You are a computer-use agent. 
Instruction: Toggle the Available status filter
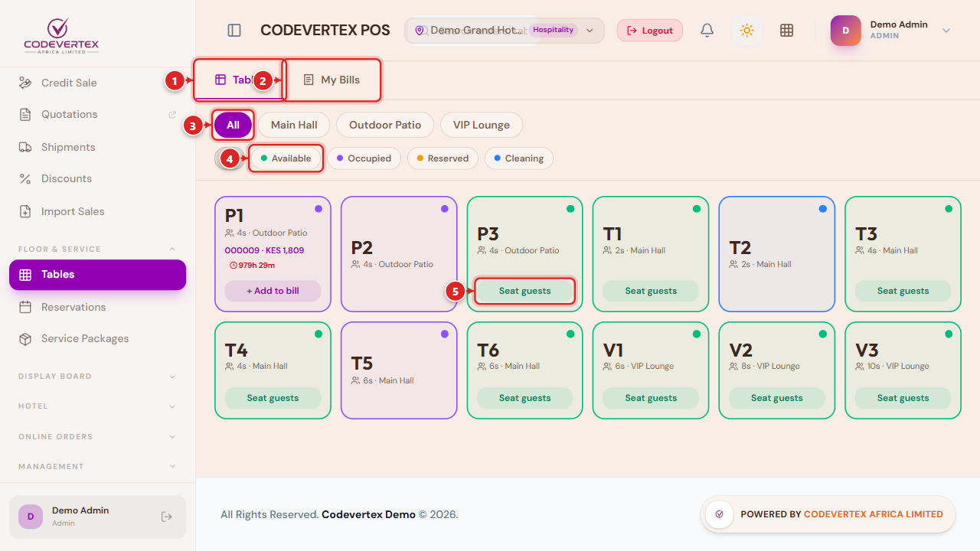(286, 158)
